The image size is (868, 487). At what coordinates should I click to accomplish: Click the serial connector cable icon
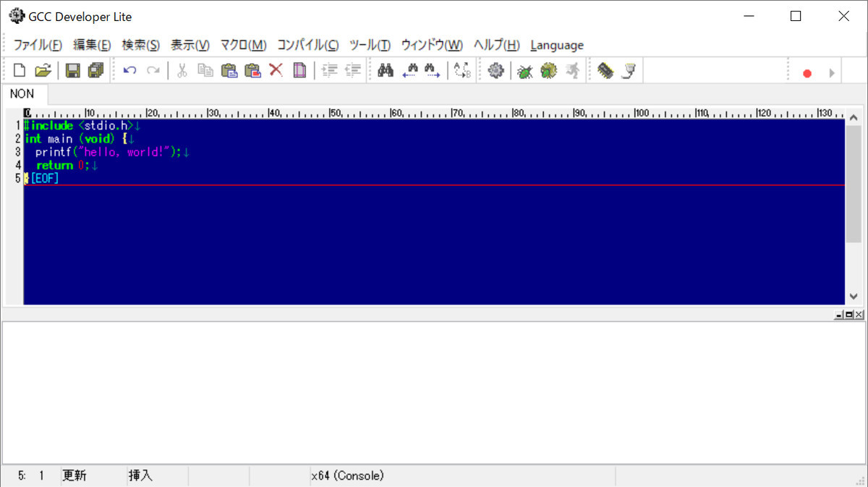[x=629, y=71]
